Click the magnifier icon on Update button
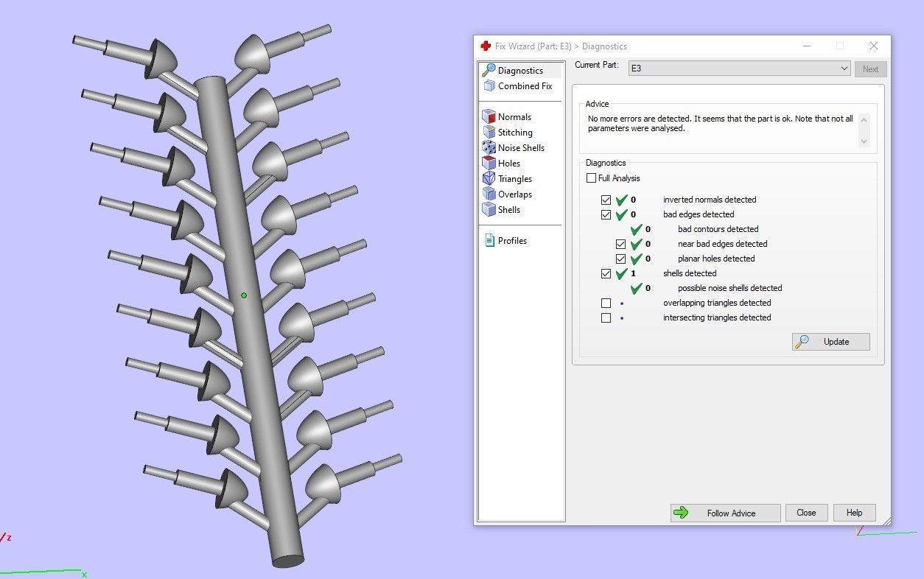Viewport: 924px width, 579px height. click(x=802, y=341)
